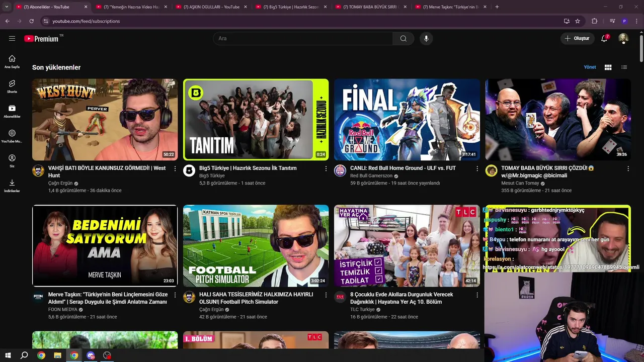This screenshot has height=362, width=644.
Task: Click the install app icon in address bar
Action: (x=567, y=21)
